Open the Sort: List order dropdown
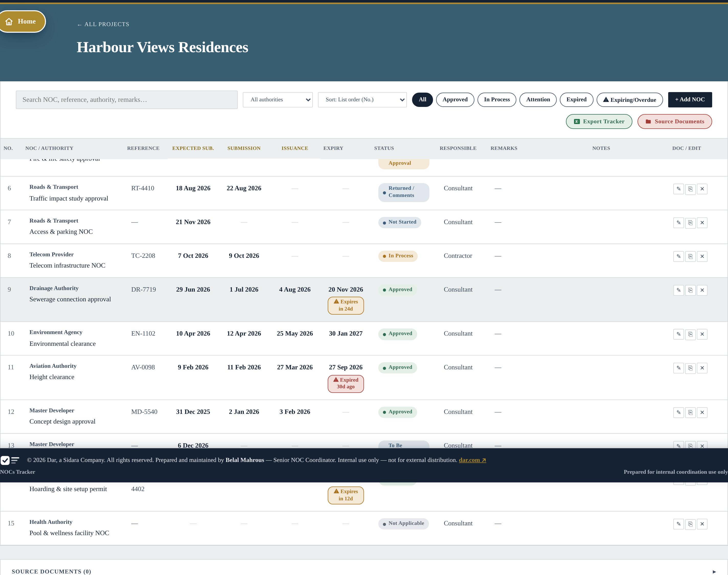This screenshot has width=728, height=575. [x=362, y=100]
